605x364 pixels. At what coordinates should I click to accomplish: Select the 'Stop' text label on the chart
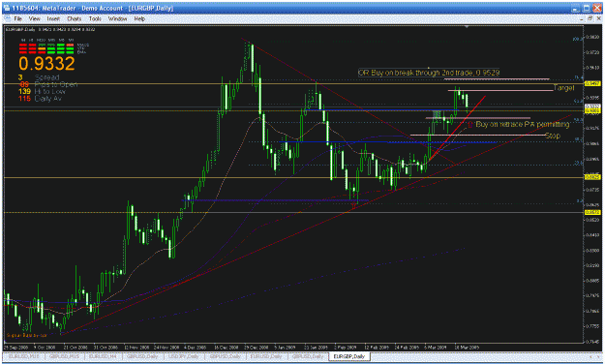552,136
